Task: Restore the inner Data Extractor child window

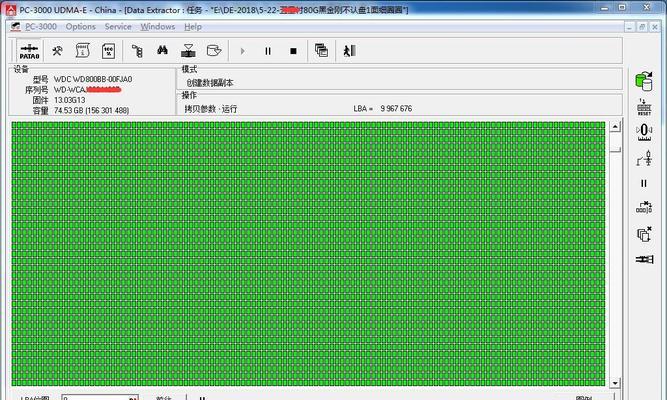Action: (642, 27)
